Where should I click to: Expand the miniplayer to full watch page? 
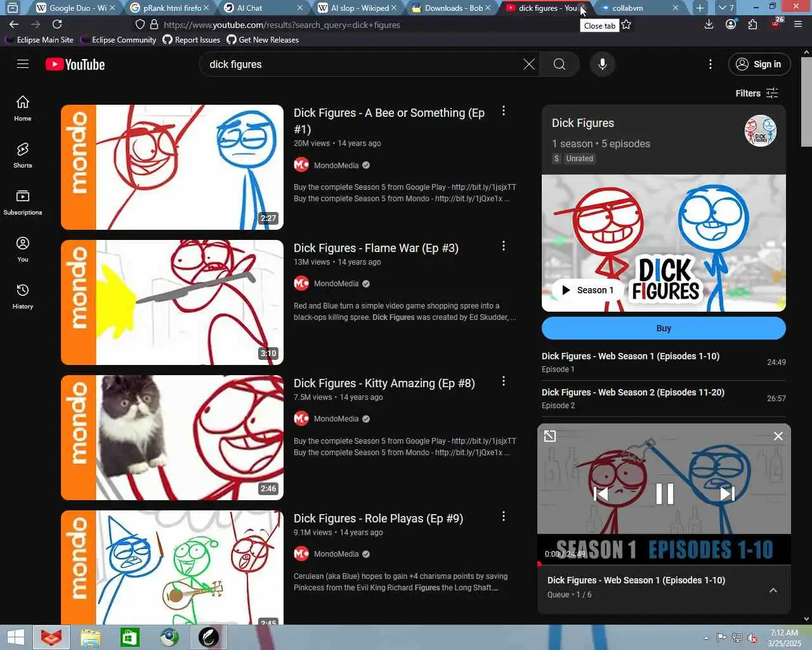(x=550, y=436)
